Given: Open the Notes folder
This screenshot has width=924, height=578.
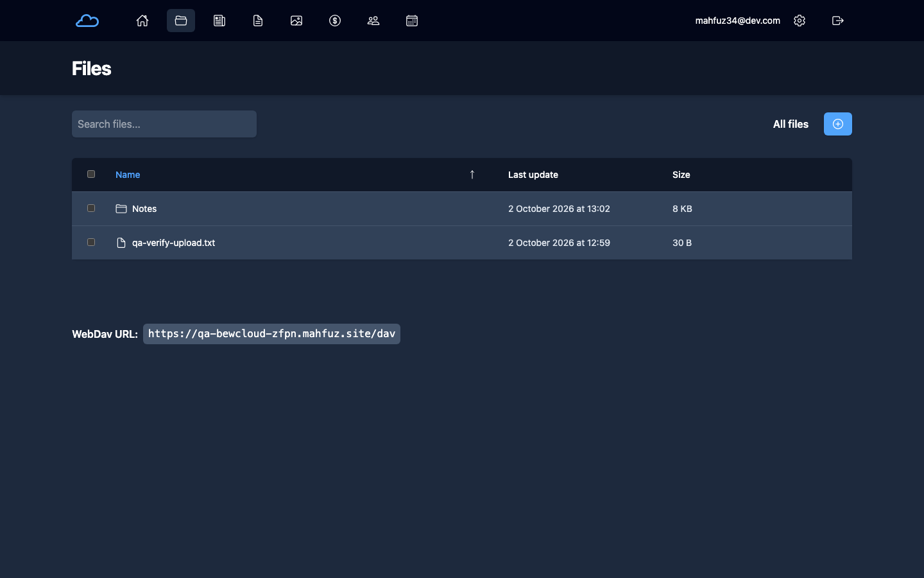Looking at the screenshot, I should pyautogui.click(x=144, y=209).
